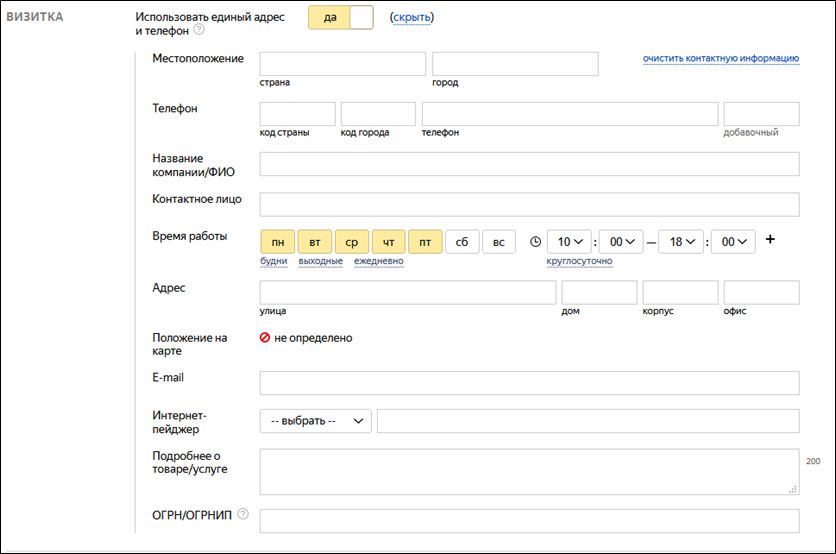This screenshot has height=554, width=836.
Task: Toggle the единый адрес switch set to да
Action: pos(340,17)
